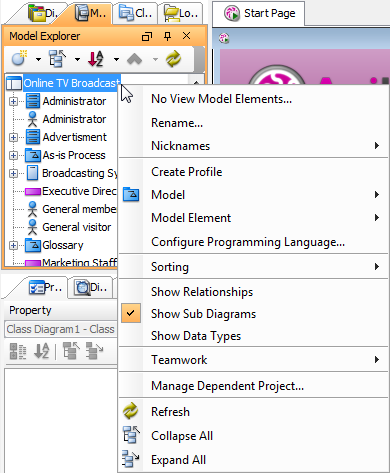Open the Start Page tab
The height and width of the screenshot is (473, 390).
259,13
